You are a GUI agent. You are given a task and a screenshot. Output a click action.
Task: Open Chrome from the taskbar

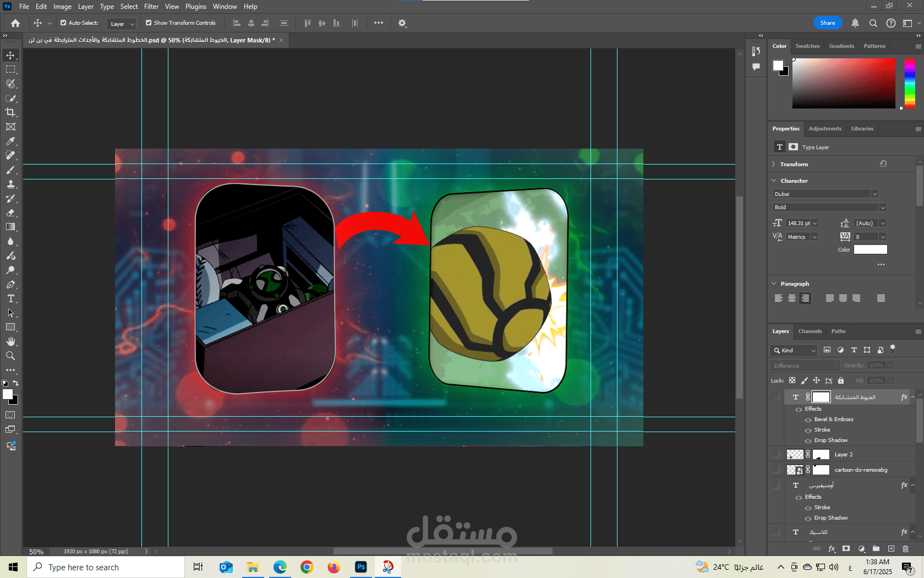coord(307,568)
